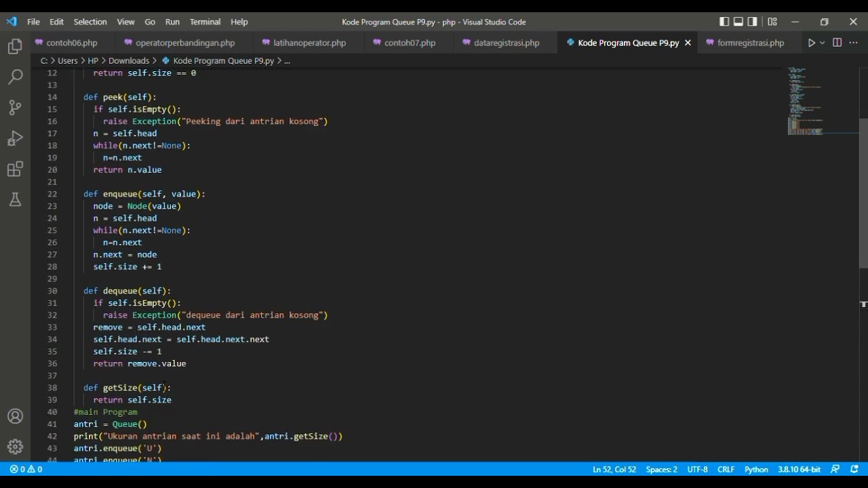Open the Explorer view in activity bar
Screen dimensions: 868x488
point(15,46)
